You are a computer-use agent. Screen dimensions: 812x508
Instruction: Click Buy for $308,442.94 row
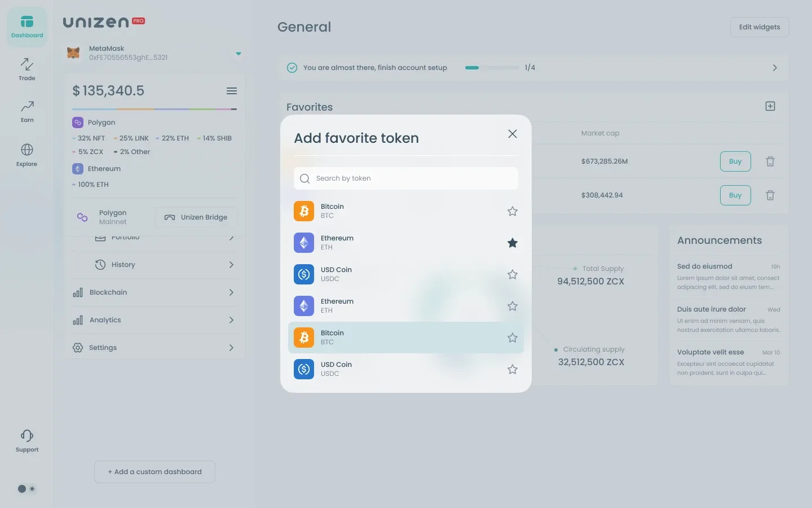click(x=735, y=195)
